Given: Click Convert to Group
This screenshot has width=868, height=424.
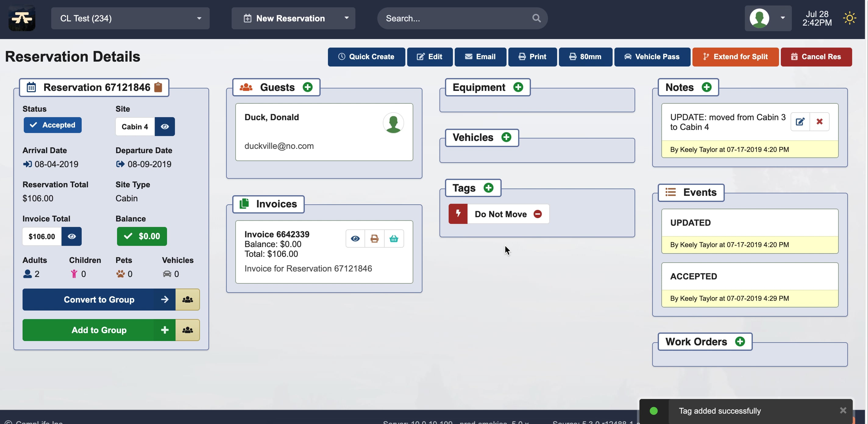Looking at the screenshot, I should coord(99,300).
